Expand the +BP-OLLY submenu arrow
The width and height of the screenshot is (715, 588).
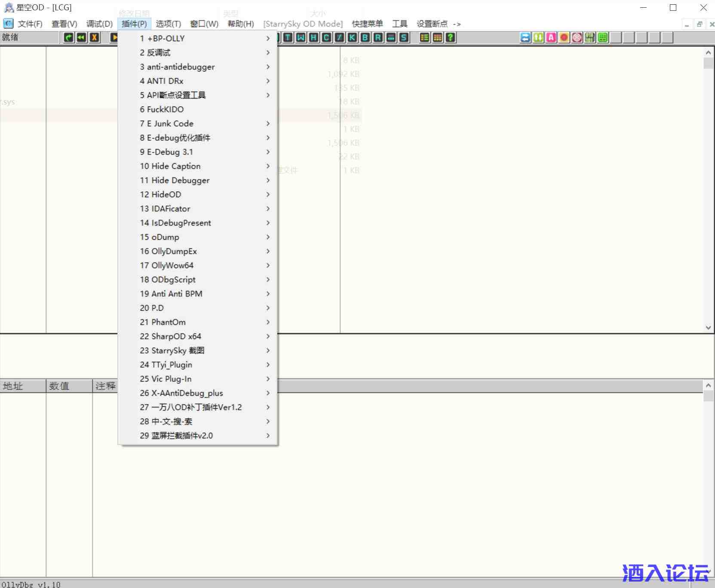[268, 38]
